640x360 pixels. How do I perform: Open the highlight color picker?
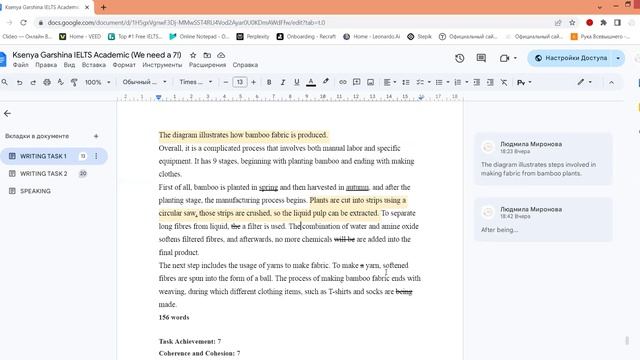pos(325,82)
